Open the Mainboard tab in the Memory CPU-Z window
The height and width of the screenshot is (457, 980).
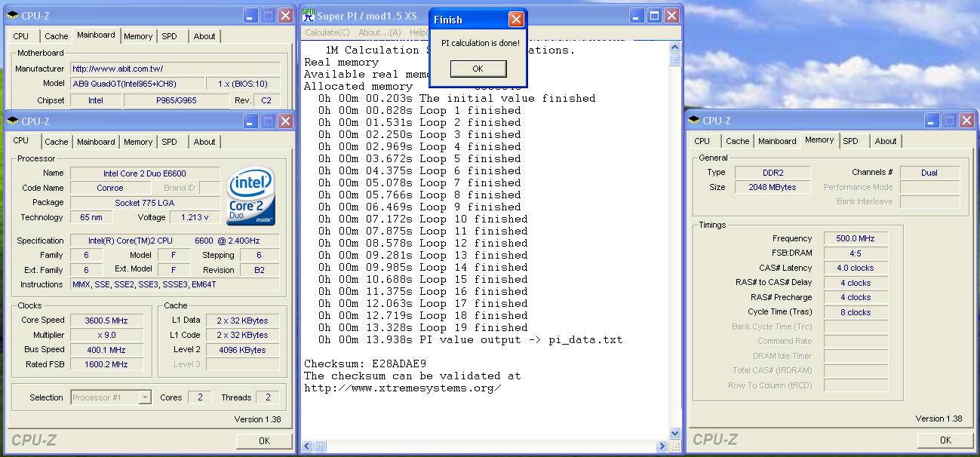click(x=777, y=141)
